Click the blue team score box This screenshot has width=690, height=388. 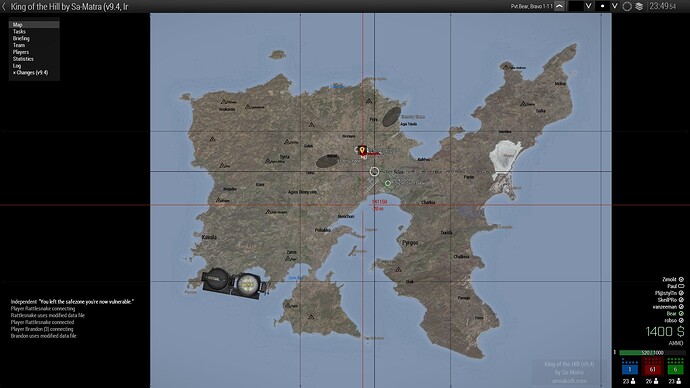click(x=630, y=369)
